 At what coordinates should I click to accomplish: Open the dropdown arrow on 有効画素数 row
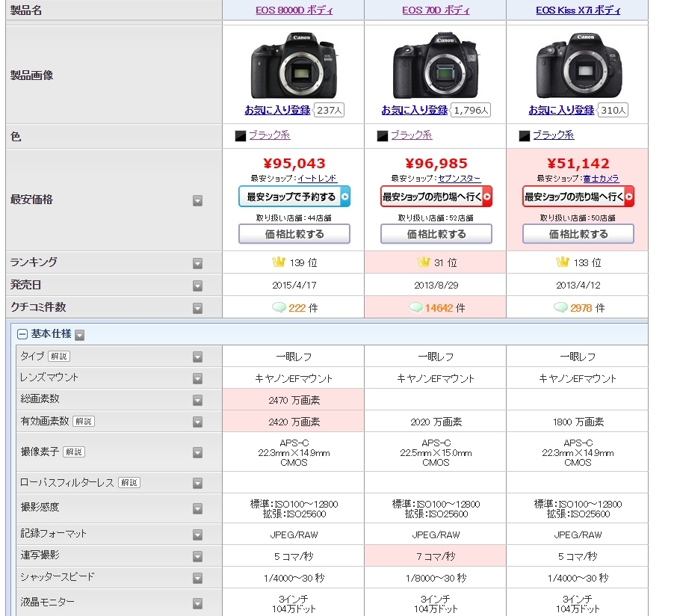pos(198,422)
